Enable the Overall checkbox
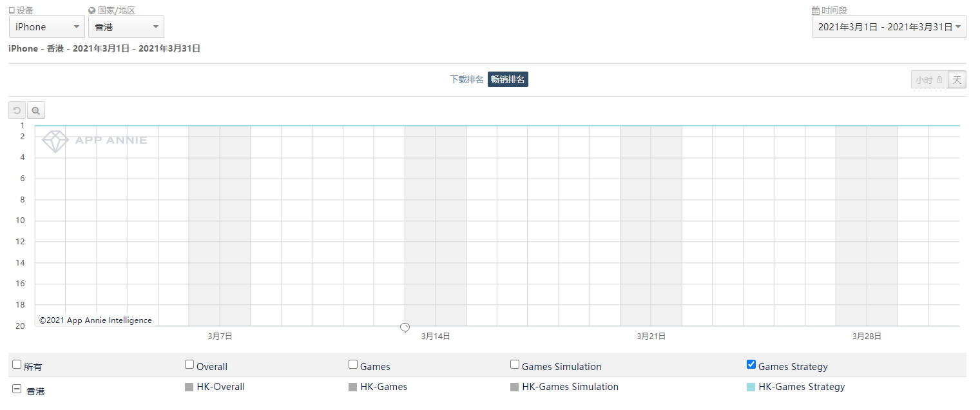Image resolution: width=980 pixels, height=410 pixels. (x=189, y=364)
